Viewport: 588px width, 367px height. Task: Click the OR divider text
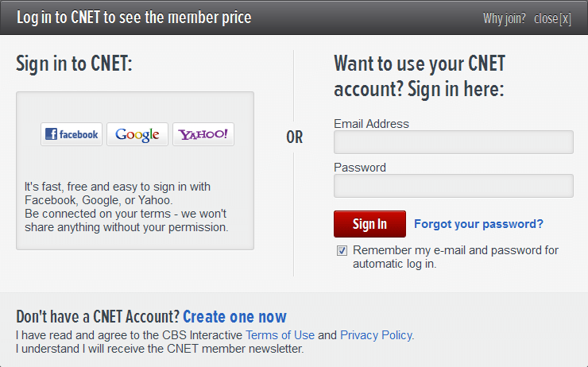(x=294, y=137)
